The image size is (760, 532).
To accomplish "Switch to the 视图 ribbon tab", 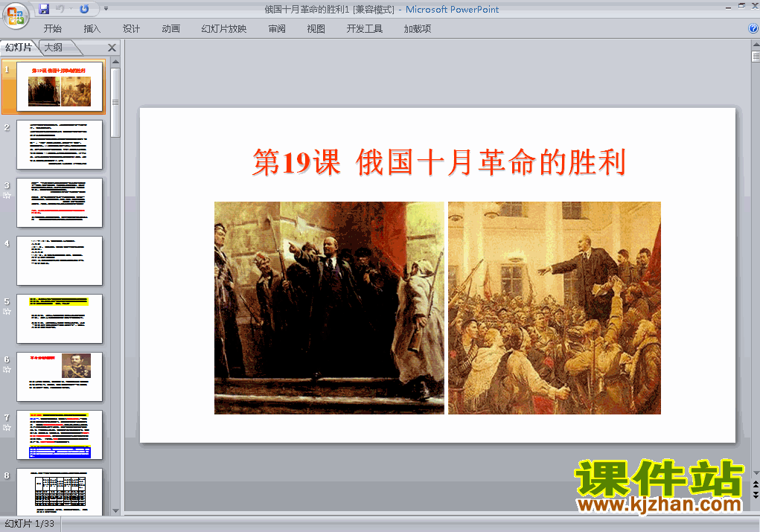I will 316,28.
